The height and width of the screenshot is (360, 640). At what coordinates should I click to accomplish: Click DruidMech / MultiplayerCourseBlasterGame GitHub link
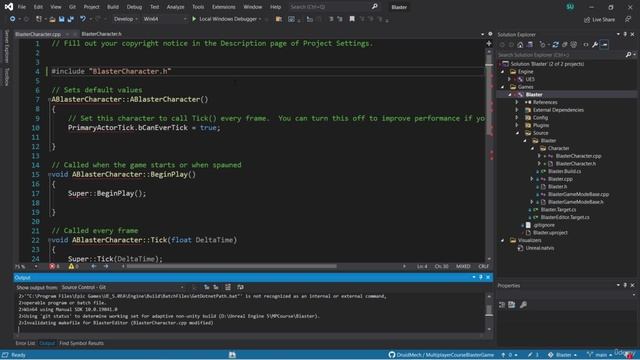(441, 355)
